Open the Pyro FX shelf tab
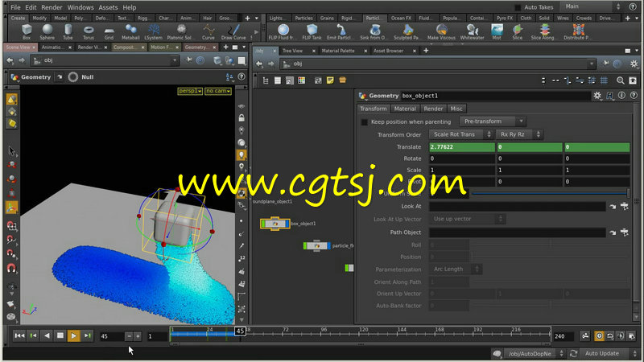Viewport: 644px width, 362px height. click(x=505, y=18)
